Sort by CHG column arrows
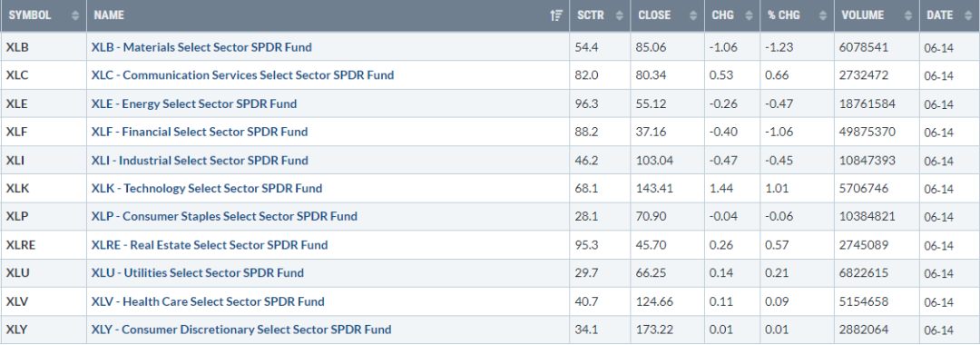 [750, 15]
